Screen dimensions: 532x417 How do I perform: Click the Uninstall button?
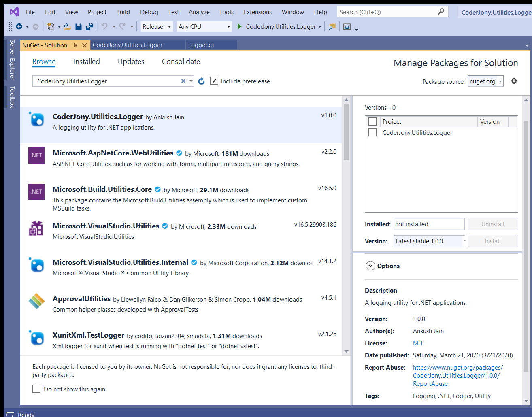point(493,224)
